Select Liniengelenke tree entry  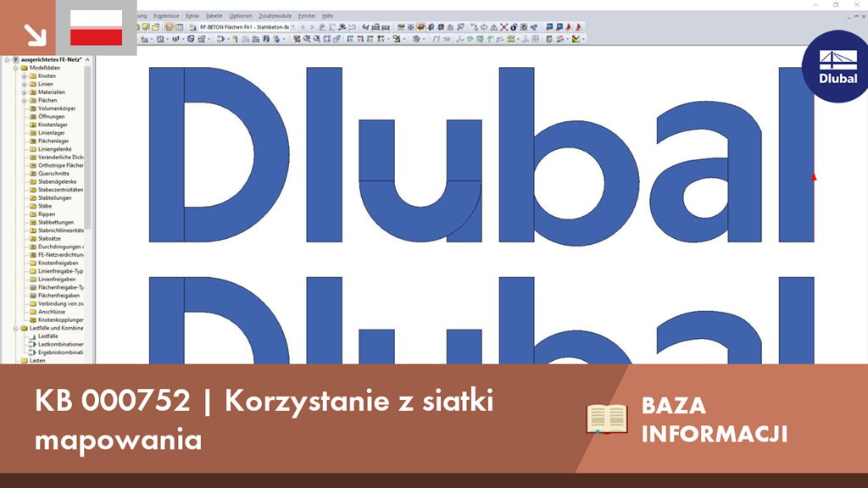55,149
